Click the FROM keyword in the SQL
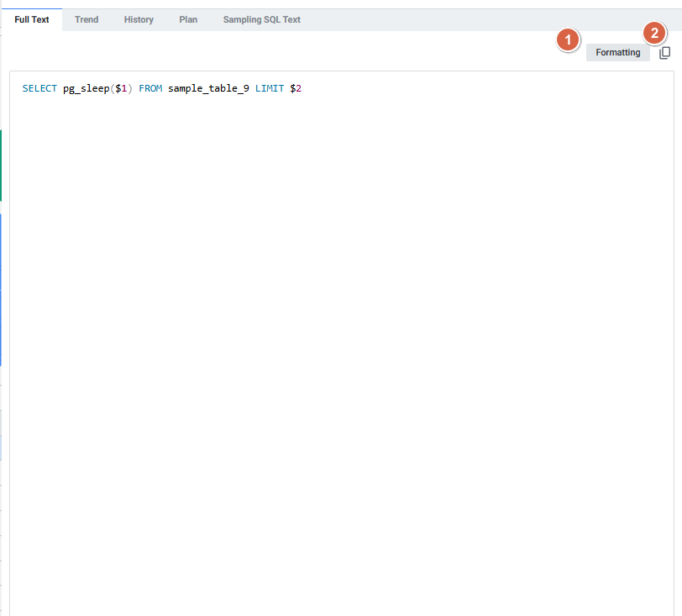 (150, 88)
